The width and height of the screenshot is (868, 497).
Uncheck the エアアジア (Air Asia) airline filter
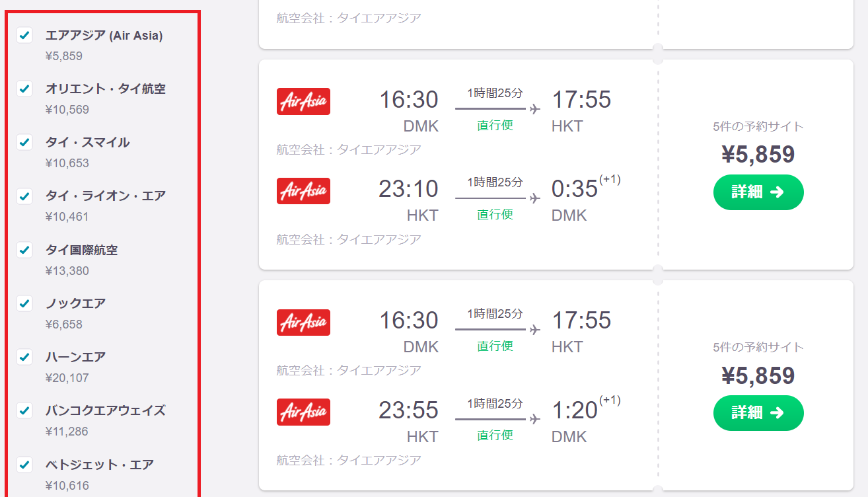[24, 35]
